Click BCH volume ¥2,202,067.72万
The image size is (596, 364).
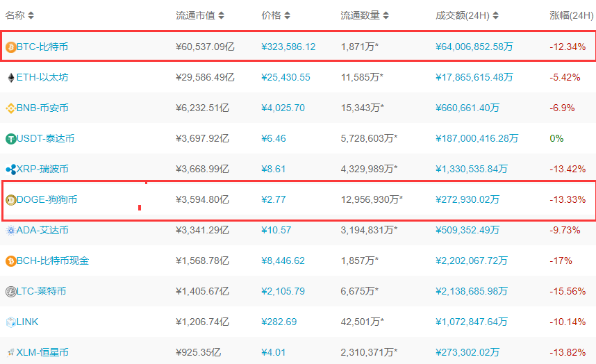point(472,260)
